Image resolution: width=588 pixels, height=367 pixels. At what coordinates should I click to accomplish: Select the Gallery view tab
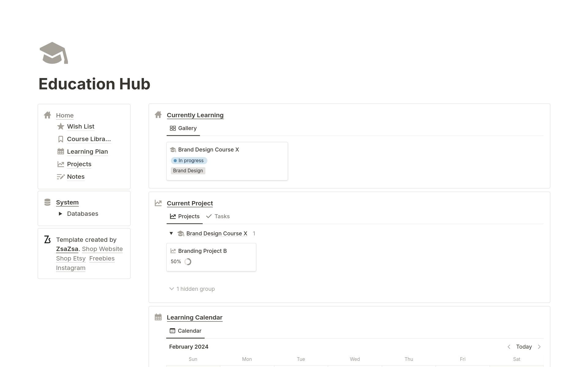pyautogui.click(x=183, y=128)
